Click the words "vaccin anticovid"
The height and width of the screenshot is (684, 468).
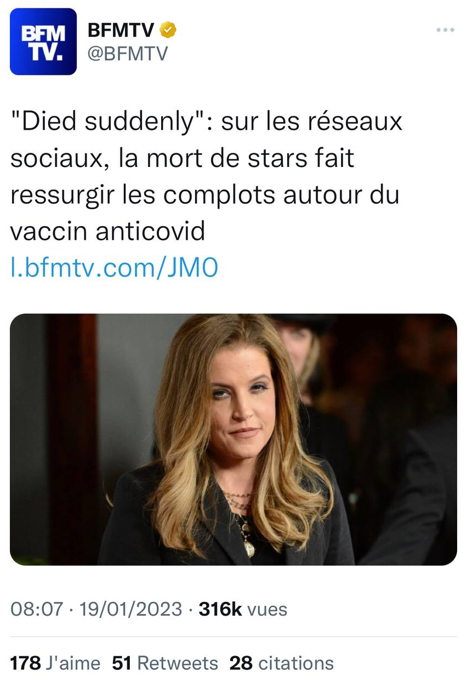point(107,231)
